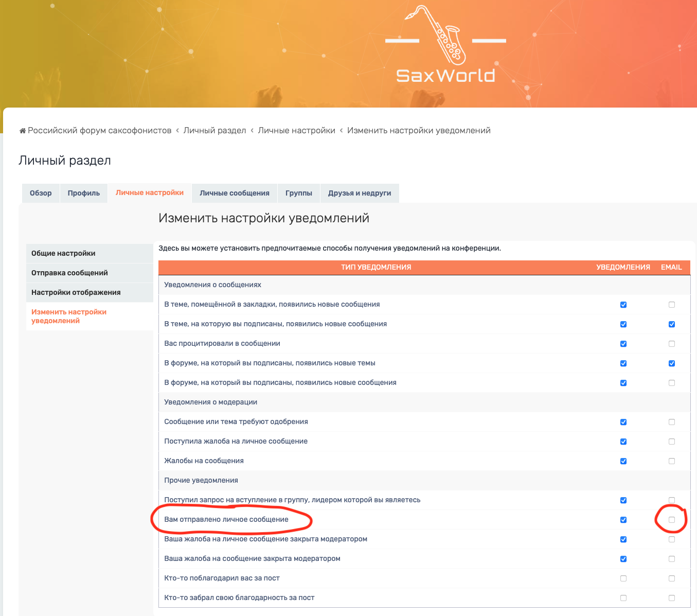Screen dimensions: 697x616
Task: Disable notification for reports on posts
Action: pos(623,461)
